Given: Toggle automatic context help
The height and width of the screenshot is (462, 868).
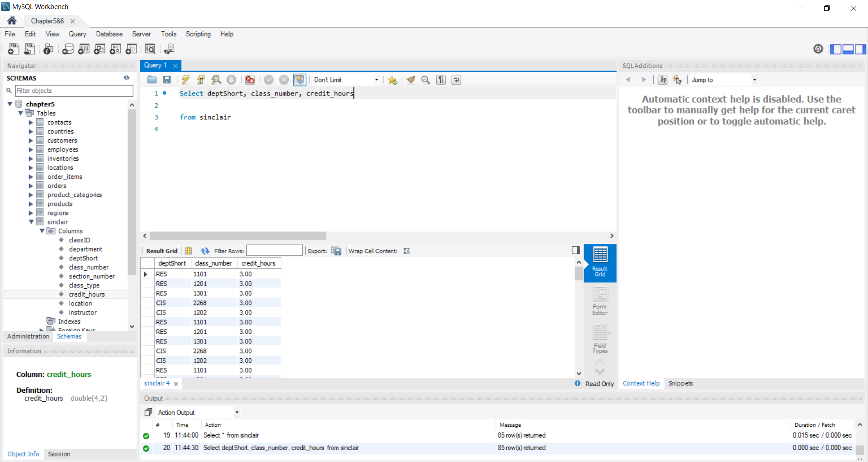Looking at the screenshot, I should 677,80.
